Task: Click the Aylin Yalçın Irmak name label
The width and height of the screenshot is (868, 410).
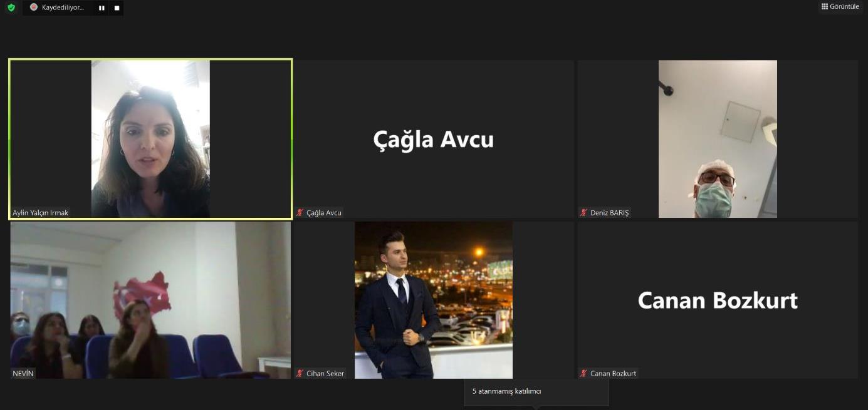Action: point(41,213)
